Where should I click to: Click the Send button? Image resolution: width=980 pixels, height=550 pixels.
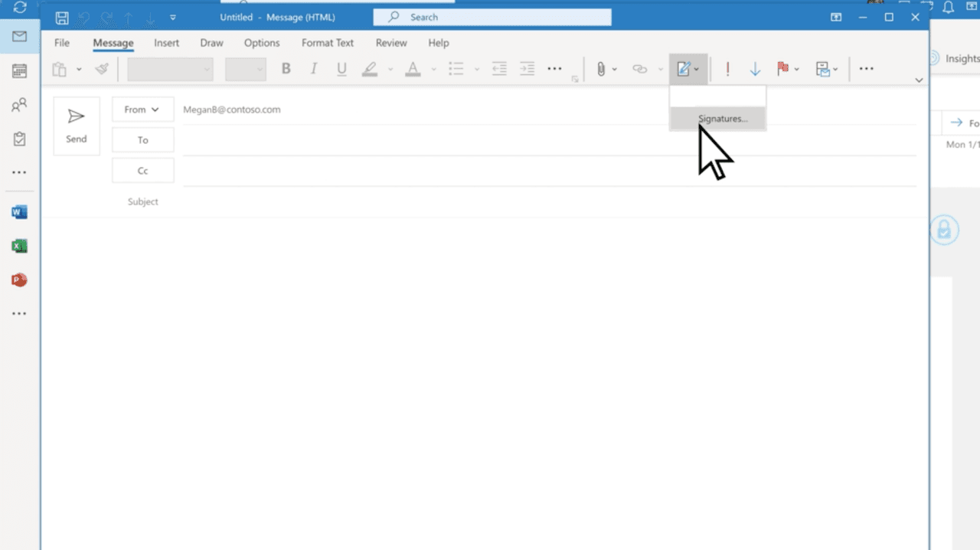pyautogui.click(x=76, y=125)
